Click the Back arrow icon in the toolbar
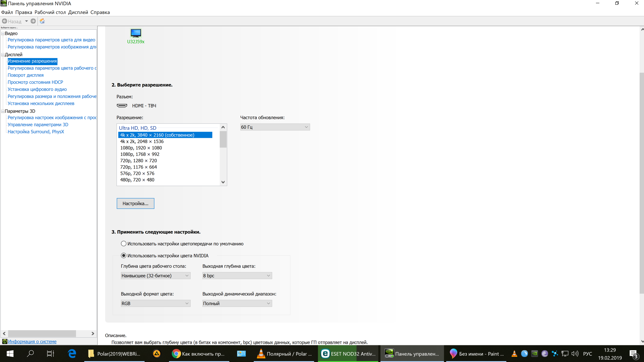The image size is (644, 362). [x=5, y=21]
